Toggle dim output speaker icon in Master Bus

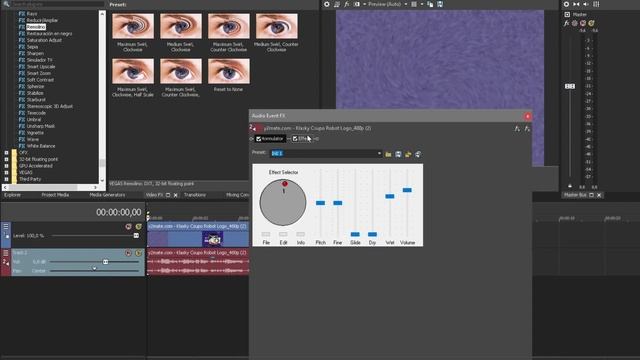click(586, 4)
